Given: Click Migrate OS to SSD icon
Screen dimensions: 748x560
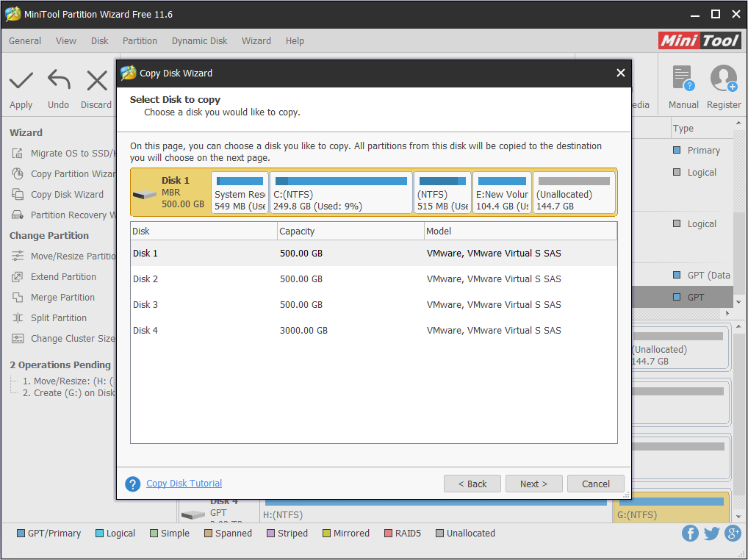Looking at the screenshot, I should pos(18,153).
